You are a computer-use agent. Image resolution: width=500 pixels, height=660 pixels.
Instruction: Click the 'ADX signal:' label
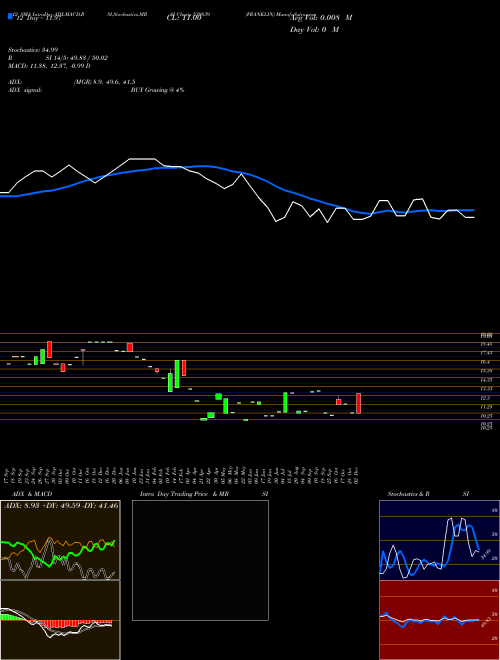coord(25,90)
